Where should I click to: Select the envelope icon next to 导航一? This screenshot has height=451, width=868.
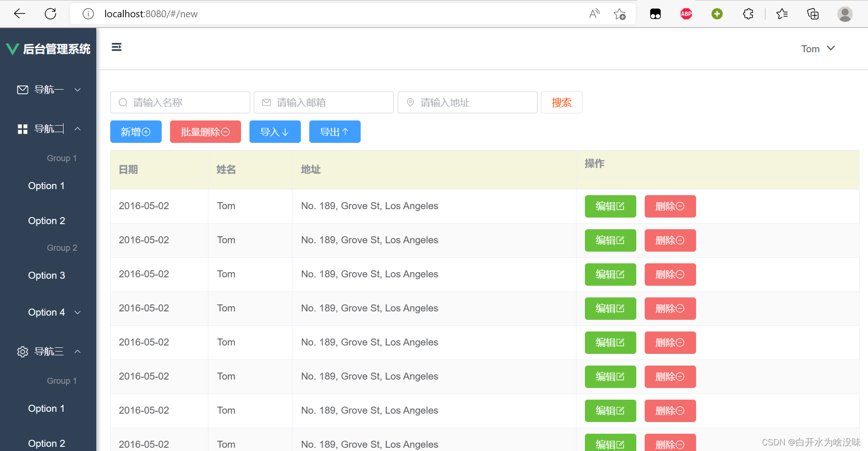22,89
